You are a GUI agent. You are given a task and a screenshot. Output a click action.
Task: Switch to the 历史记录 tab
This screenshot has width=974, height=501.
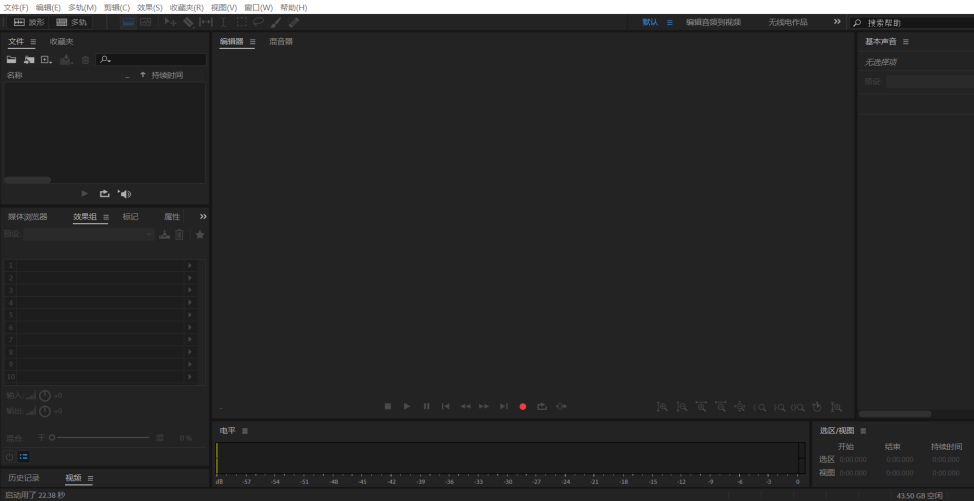tap(24, 478)
